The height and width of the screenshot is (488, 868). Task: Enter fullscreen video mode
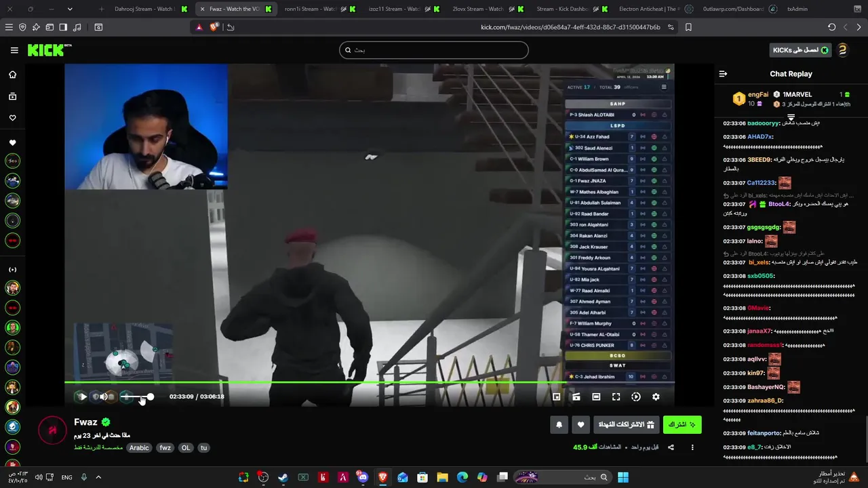(x=616, y=397)
